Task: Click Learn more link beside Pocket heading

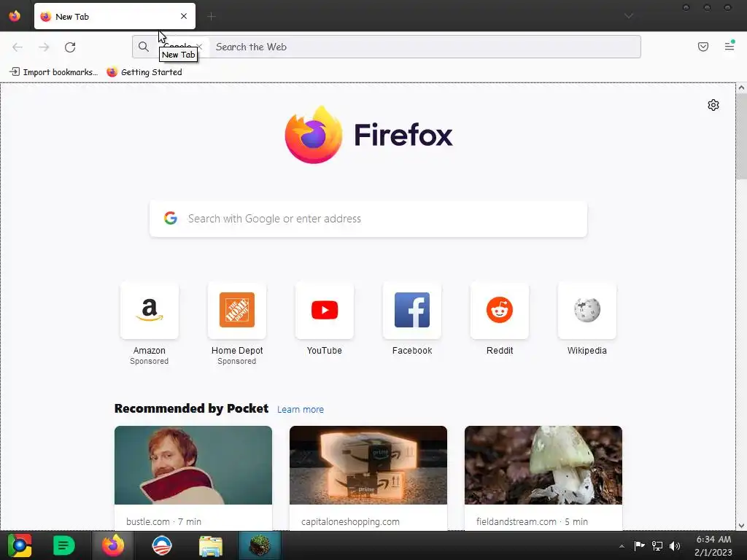Action: click(x=300, y=410)
